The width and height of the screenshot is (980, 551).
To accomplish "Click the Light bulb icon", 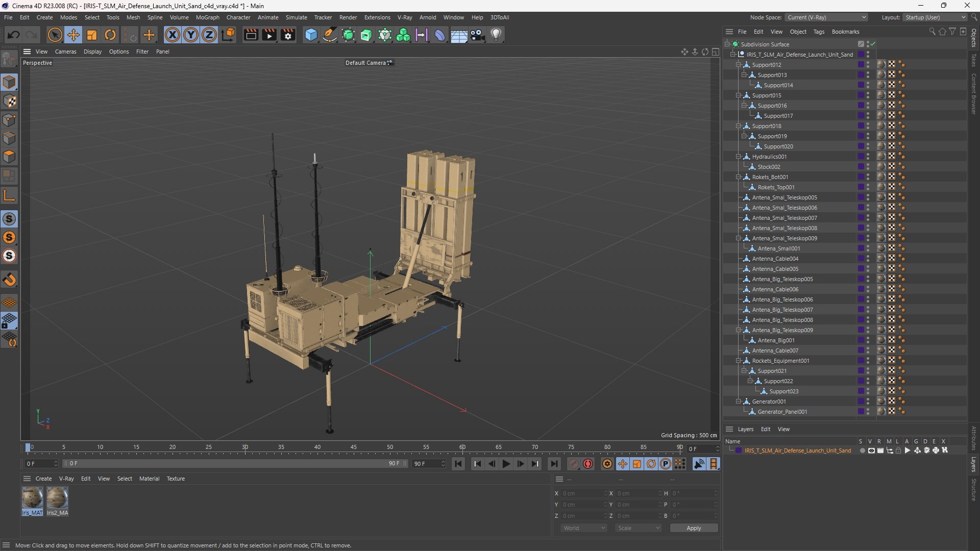I will click(496, 35).
